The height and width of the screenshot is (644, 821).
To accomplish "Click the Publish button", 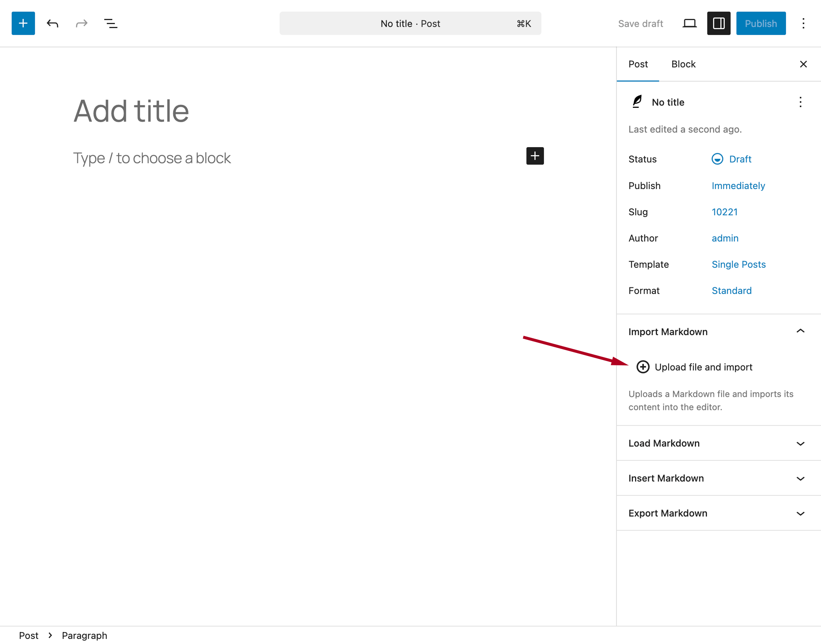I will (760, 23).
